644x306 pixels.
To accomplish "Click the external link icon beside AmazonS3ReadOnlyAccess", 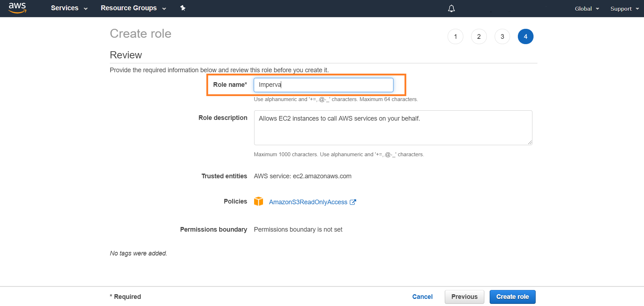I will (353, 202).
